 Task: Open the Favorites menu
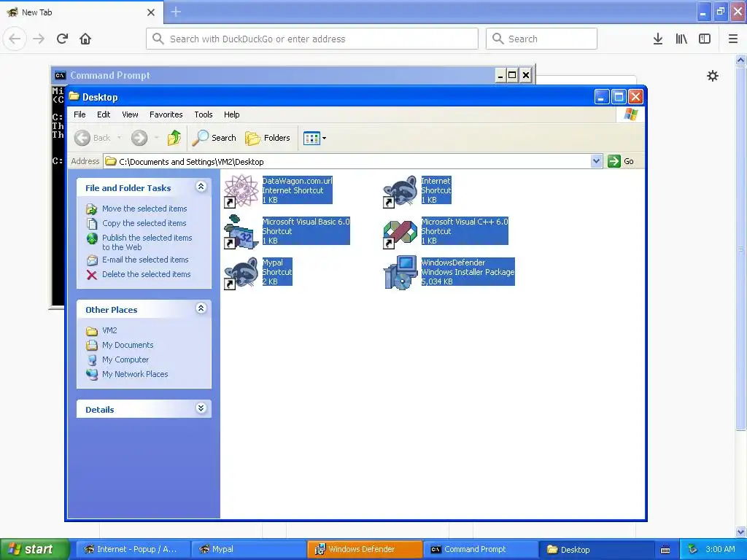[x=166, y=114]
